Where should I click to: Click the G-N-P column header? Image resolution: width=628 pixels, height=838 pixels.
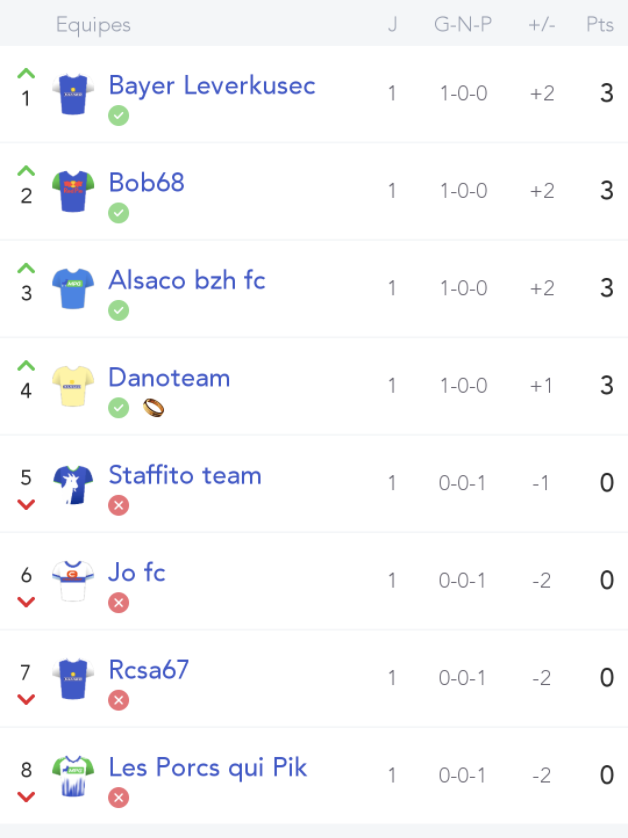463,24
